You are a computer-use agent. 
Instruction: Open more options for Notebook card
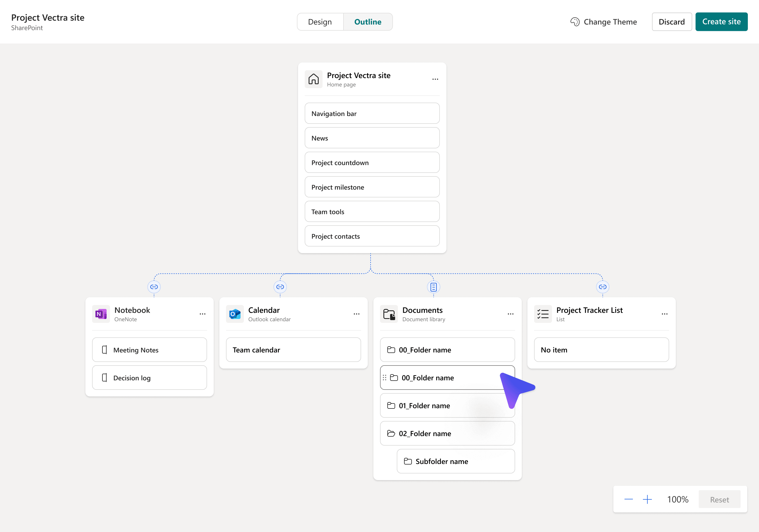tap(203, 314)
